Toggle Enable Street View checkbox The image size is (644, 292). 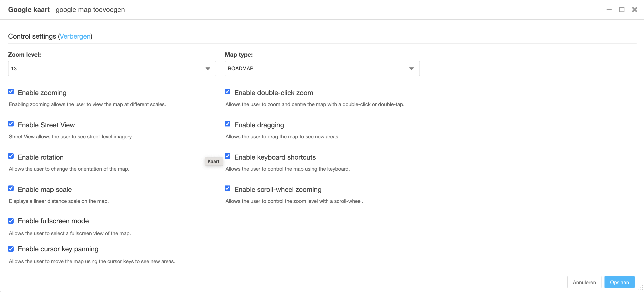click(x=11, y=124)
